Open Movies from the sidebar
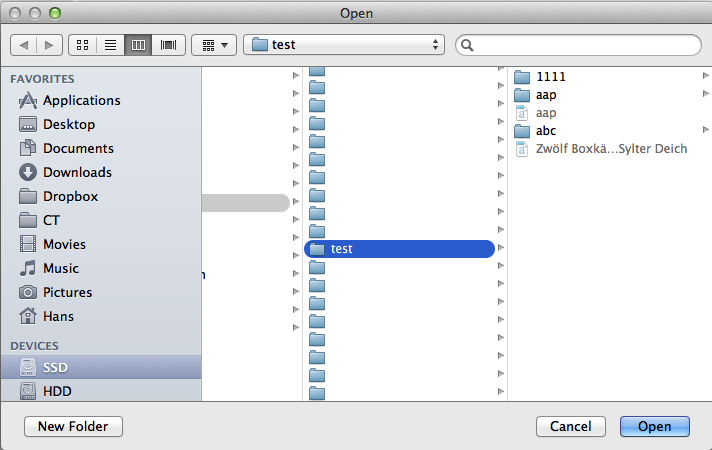 (x=64, y=244)
